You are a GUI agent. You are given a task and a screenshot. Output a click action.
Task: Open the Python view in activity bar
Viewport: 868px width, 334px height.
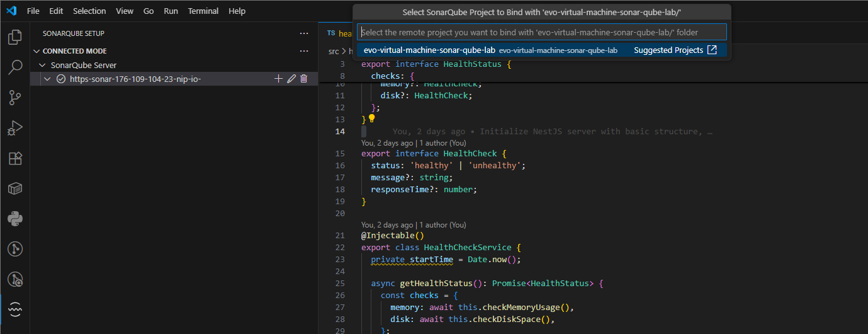(14, 219)
